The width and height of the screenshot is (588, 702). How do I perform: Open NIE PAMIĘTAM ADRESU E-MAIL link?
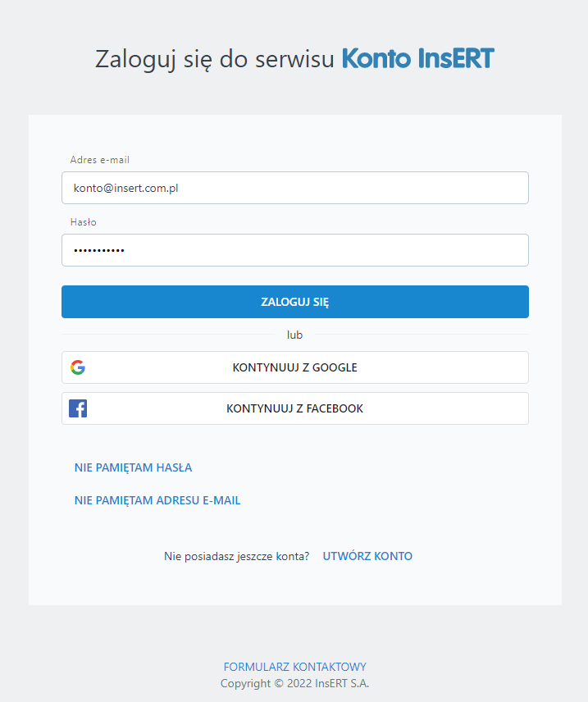[x=157, y=500]
